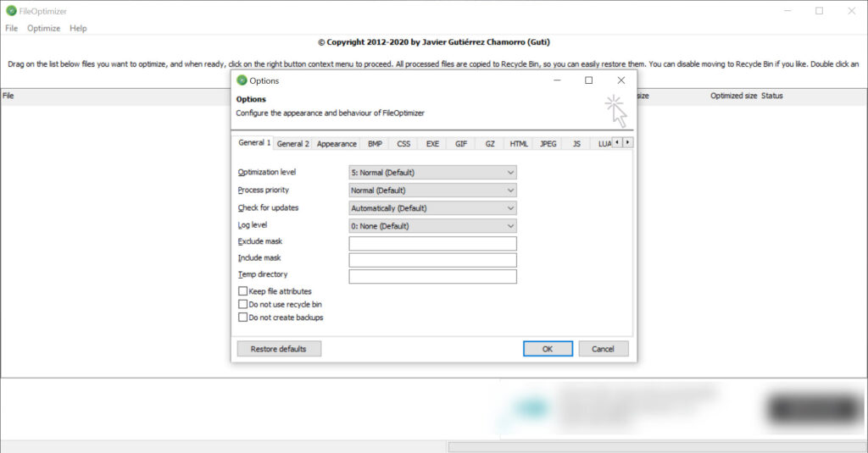Open the Optimization level dropdown
This screenshot has width=868, height=453.
pos(432,173)
